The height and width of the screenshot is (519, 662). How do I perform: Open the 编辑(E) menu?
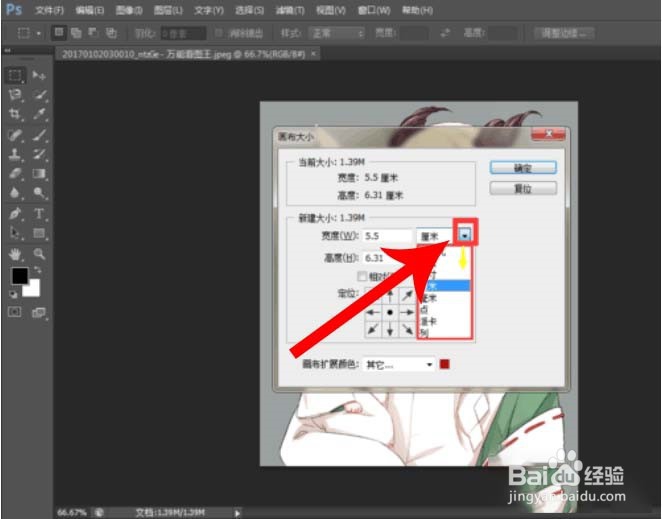[90, 10]
